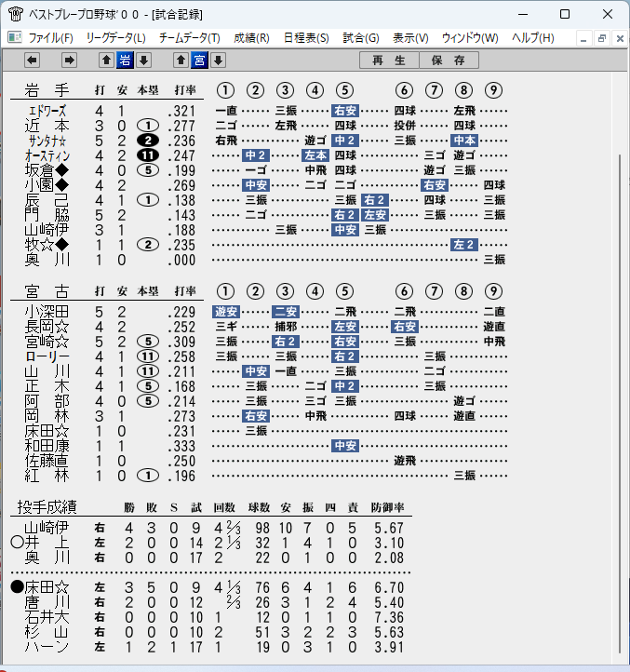Click the left arrow previous game icon

[x=33, y=60]
